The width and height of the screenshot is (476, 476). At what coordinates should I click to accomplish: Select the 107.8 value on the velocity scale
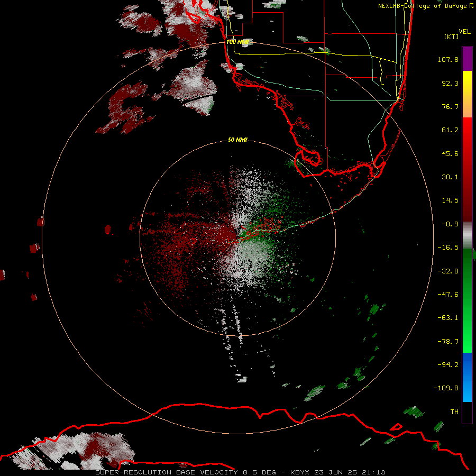click(448, 59)
